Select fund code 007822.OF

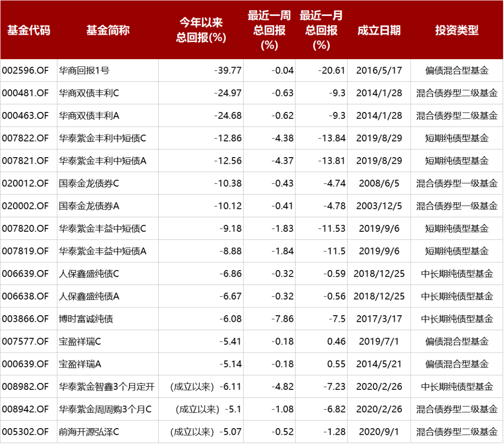[x=25, y=138]
